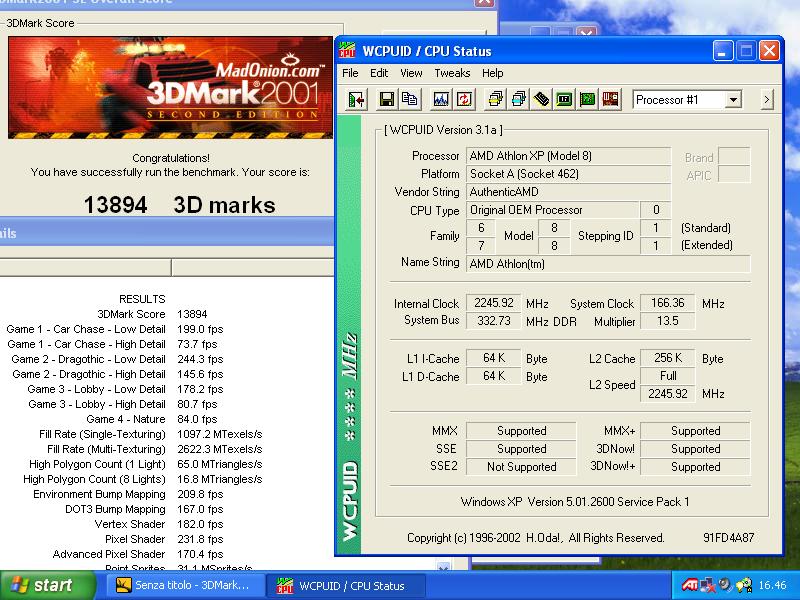Open the Help menu in WCPUID

[493, 73]
